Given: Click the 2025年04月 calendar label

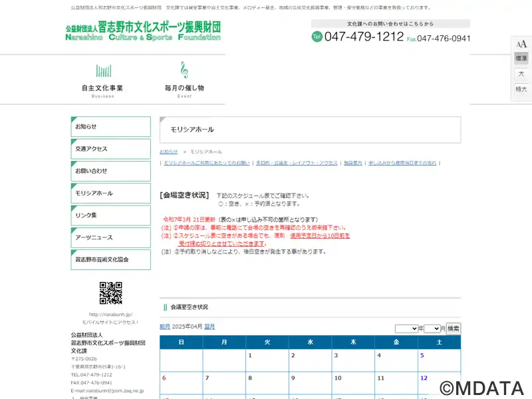Looking at the screenshot, I should pos(188,327).
